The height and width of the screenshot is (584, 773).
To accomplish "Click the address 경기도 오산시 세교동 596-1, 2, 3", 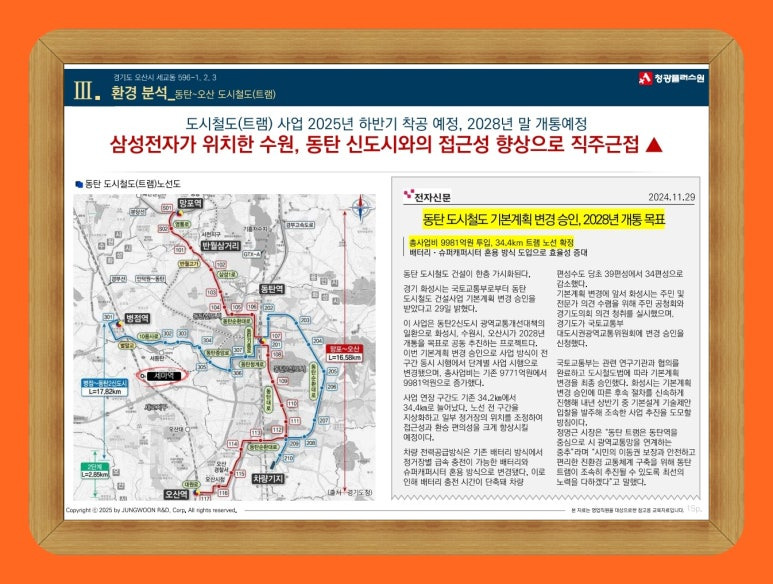I will pyautogui.click(x=165, y=77).
